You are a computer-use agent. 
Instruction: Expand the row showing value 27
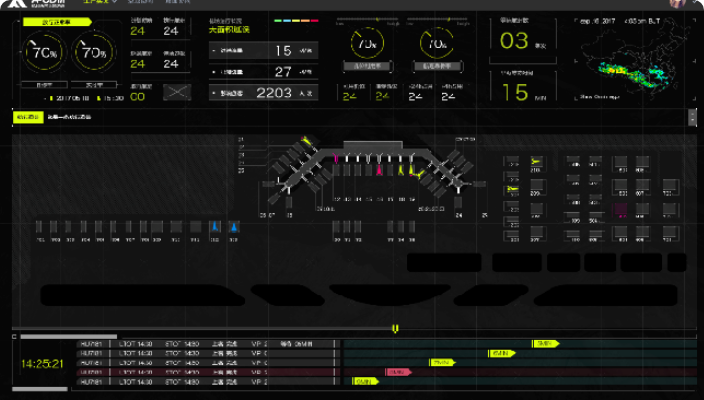(x=264, y=72)
